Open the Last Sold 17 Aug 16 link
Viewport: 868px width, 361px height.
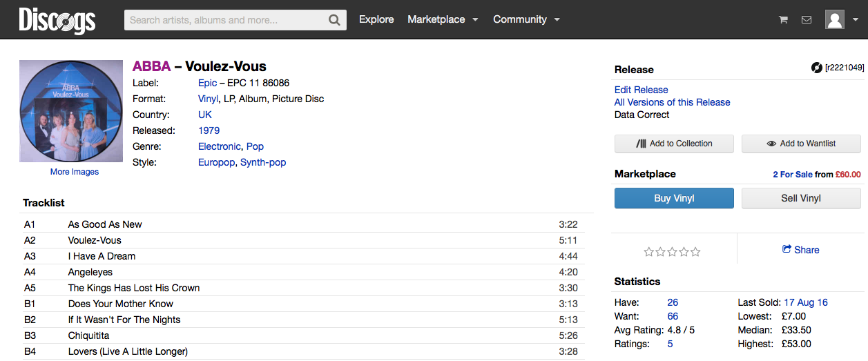(x=805, y=302)
